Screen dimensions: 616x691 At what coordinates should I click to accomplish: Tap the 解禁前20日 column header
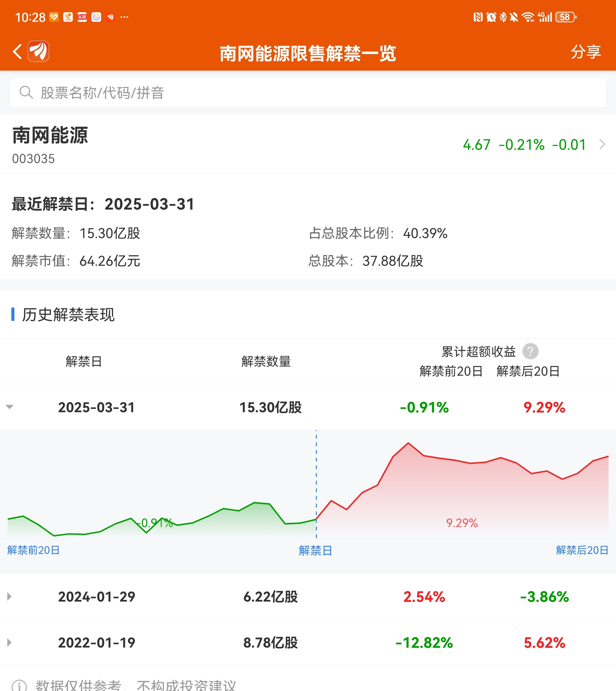(x=451, y=371)
